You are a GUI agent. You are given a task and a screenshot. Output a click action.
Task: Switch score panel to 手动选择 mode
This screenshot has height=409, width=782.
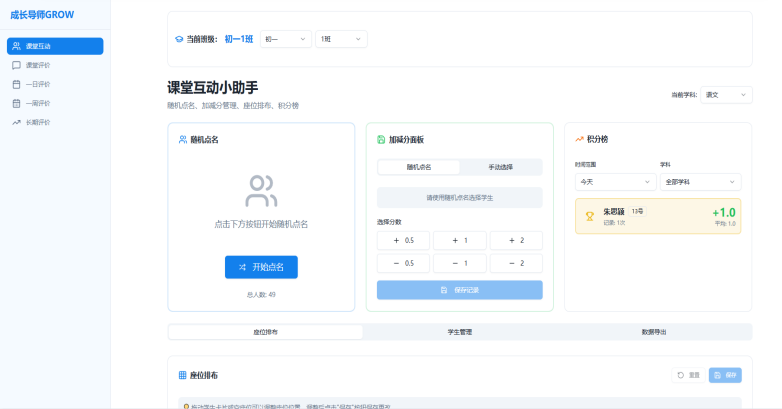[500, 167]
